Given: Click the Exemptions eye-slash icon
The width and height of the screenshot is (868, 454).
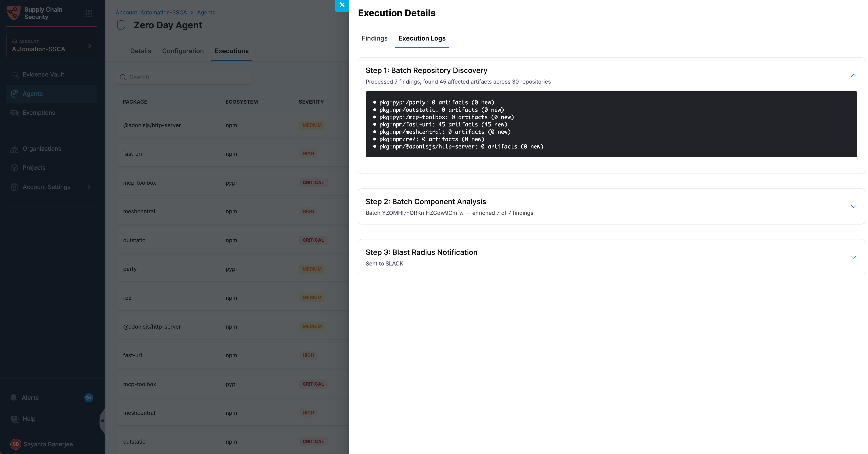Looking at the screenshot, I should coord(14,112).
